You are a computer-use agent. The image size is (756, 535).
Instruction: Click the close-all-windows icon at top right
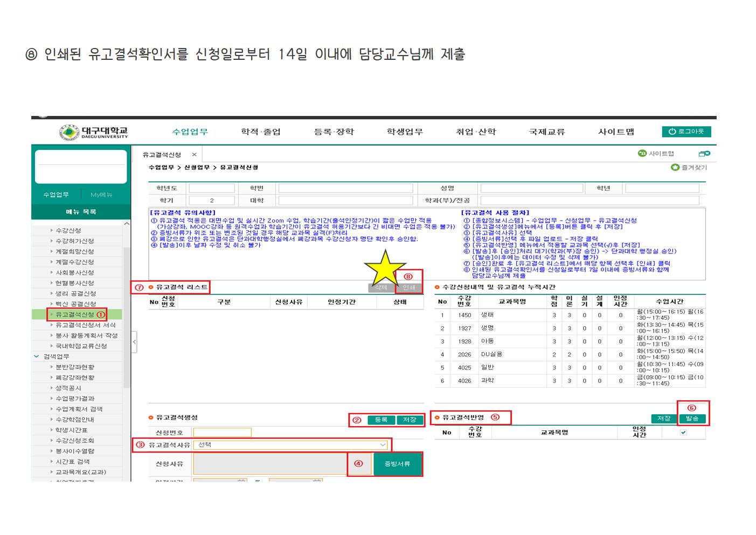(x=704, y=154)
